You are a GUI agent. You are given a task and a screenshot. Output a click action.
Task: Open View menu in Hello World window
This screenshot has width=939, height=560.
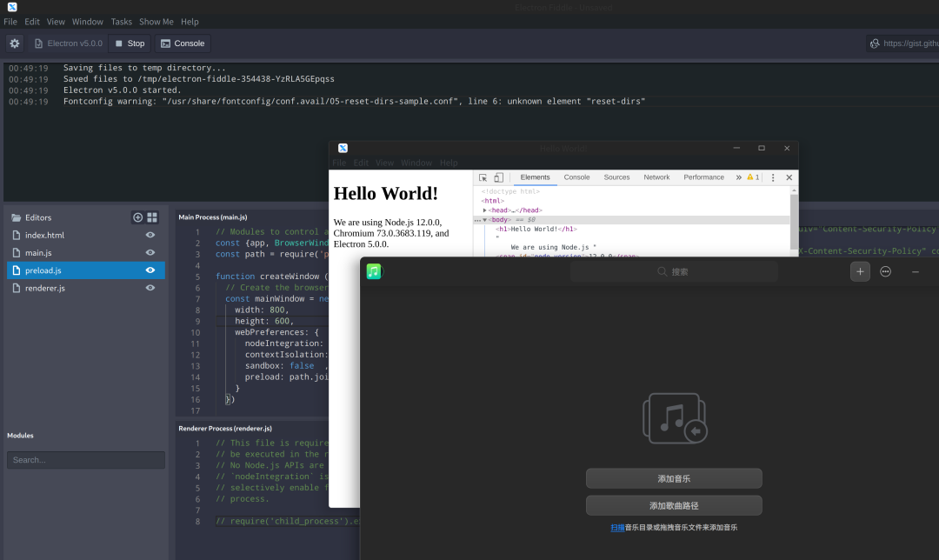click(384, 163)
